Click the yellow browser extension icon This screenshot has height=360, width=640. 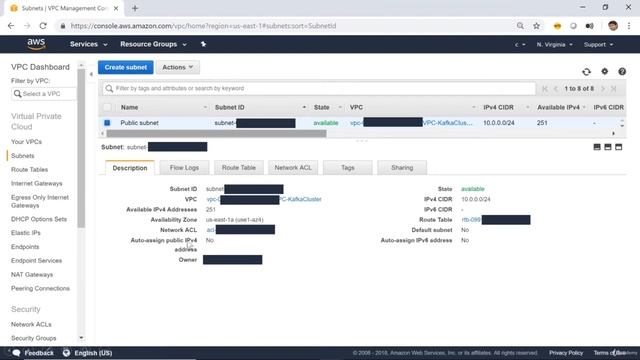click(x=557, y=26)
